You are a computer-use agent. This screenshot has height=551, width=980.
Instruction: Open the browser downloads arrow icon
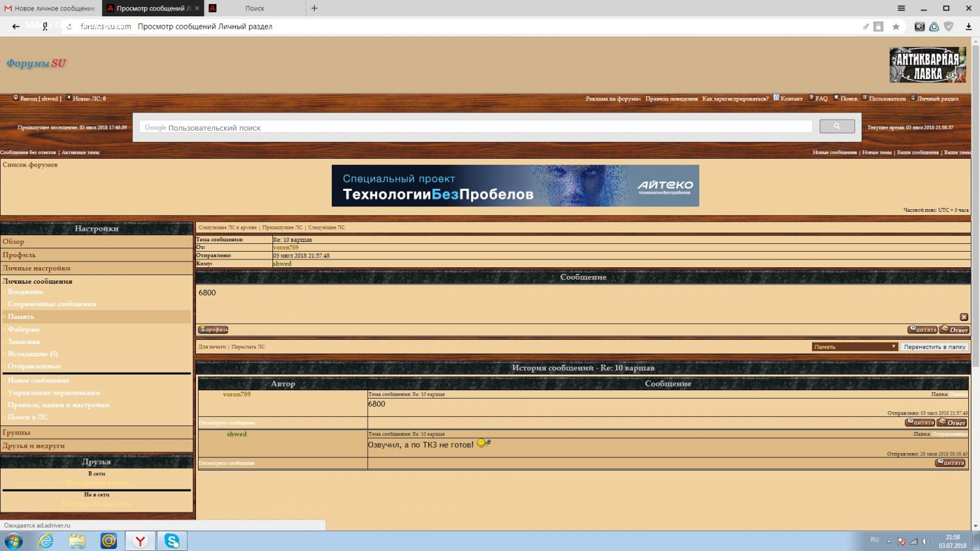pyautogui.click(x=968, y=27)
